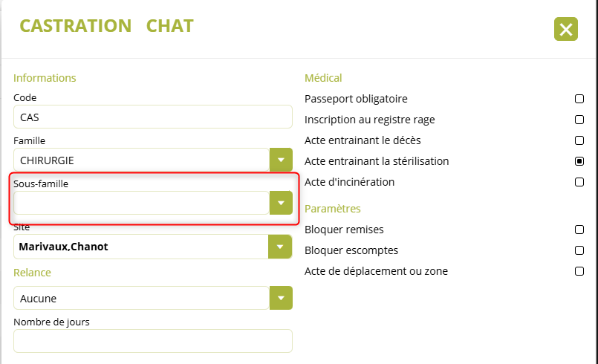Check Inscription au registre rage
The image size is (598, 364).
pos(579,120)
